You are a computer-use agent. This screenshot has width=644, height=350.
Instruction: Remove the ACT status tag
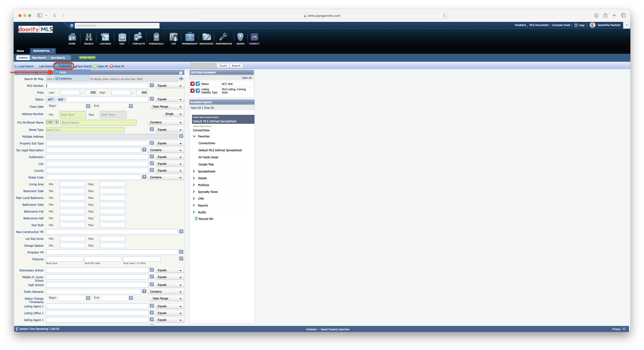pos(54,99)
